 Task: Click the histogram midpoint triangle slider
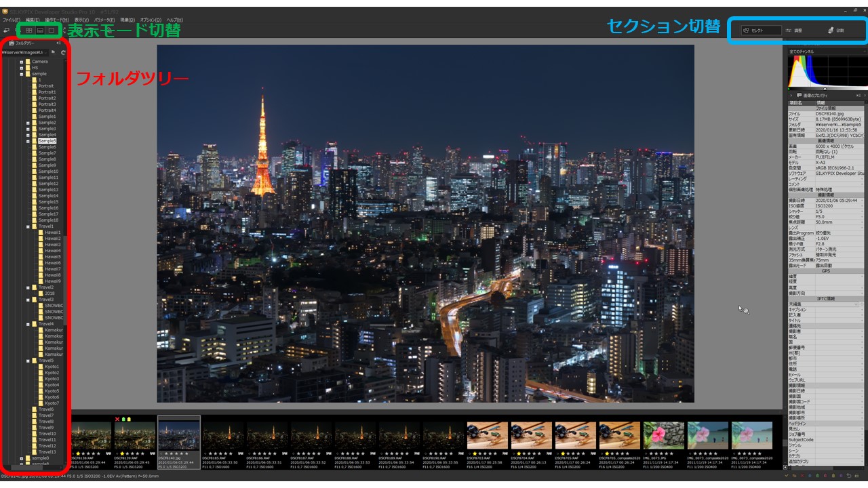tap(825, 89)
